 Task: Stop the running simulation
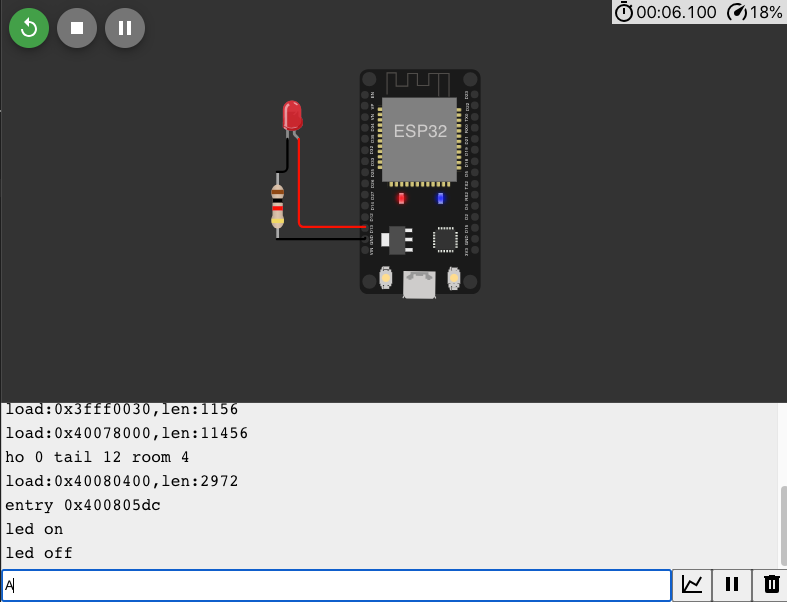pos(77,28)
